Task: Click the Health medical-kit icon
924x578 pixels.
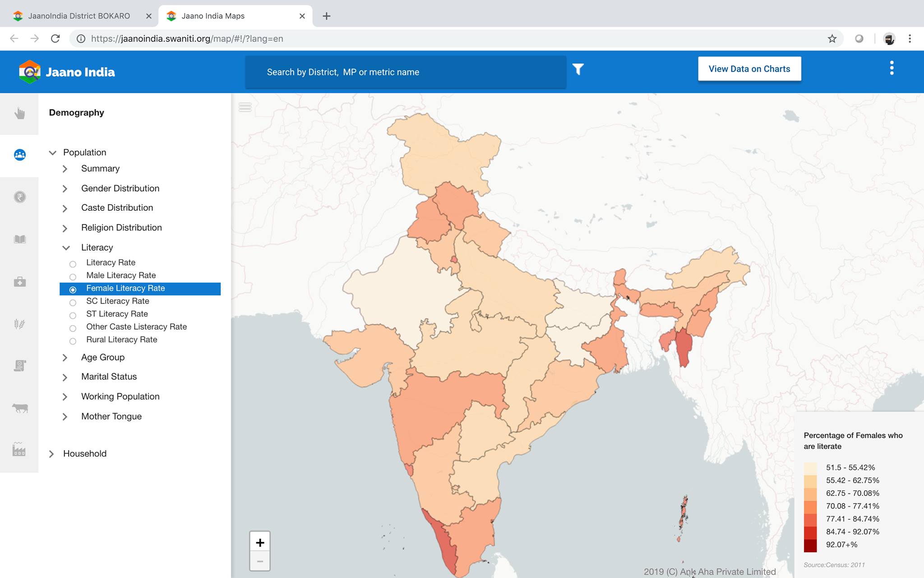Action: click(19, 281)
